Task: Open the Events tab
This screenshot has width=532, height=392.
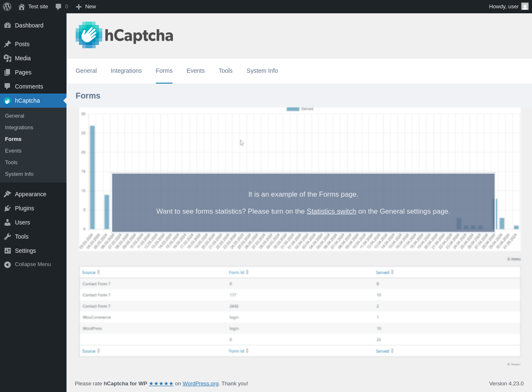Action: (196, 71)
